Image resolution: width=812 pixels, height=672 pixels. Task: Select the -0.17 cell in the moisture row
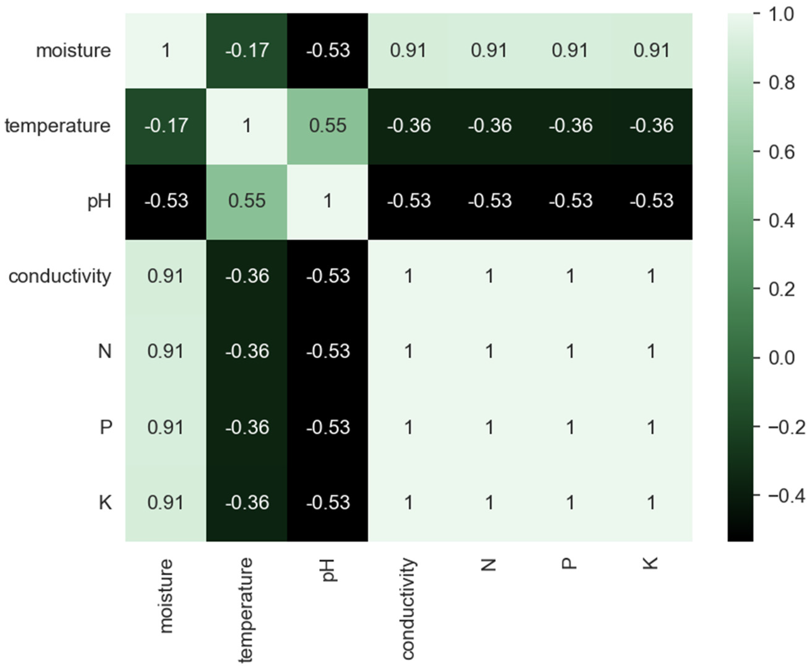247,51
